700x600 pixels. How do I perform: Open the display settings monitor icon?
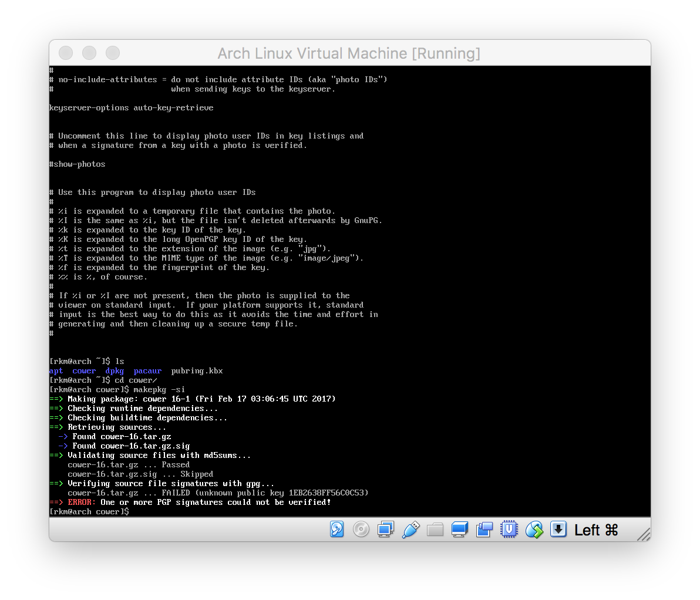(459, 530)
